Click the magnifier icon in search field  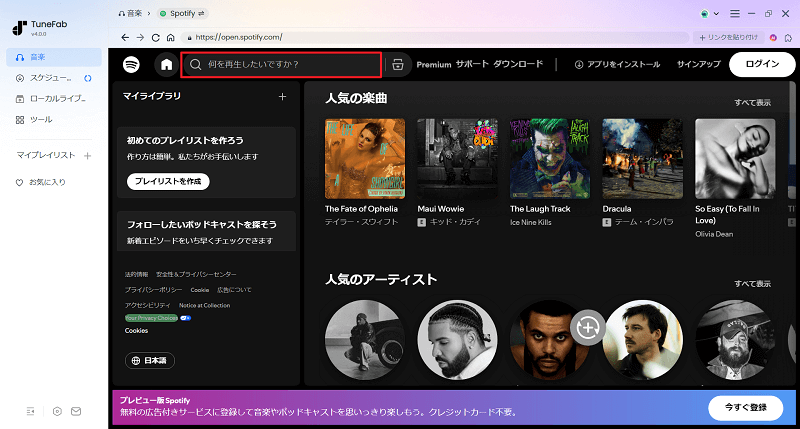[195, 64]
